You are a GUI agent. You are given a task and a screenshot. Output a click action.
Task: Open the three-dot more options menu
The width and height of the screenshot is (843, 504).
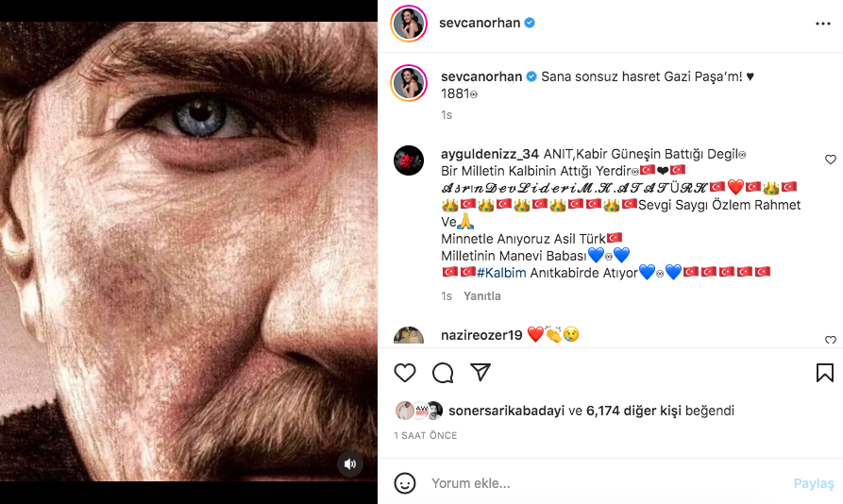(x=823, y=23)
